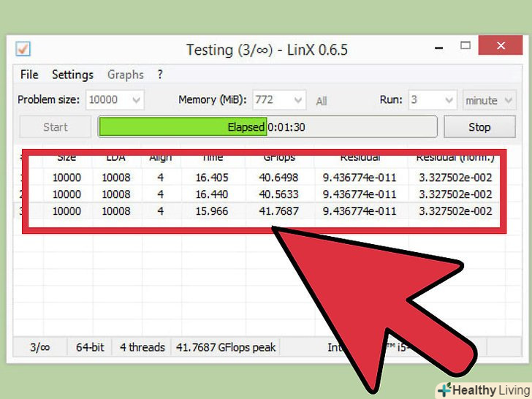Click the LinX app icon in title bar
The image size is (532, 399).
pos(23,49)
